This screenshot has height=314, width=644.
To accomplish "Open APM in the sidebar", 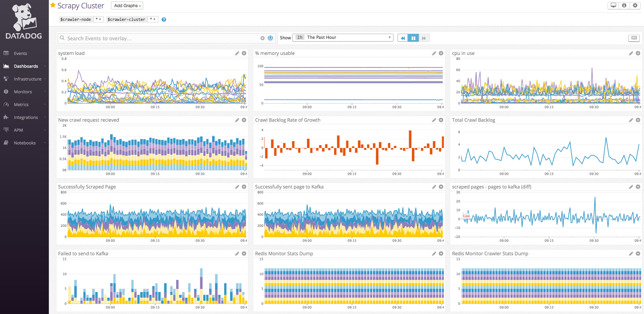I will click(x=18, y=130).
